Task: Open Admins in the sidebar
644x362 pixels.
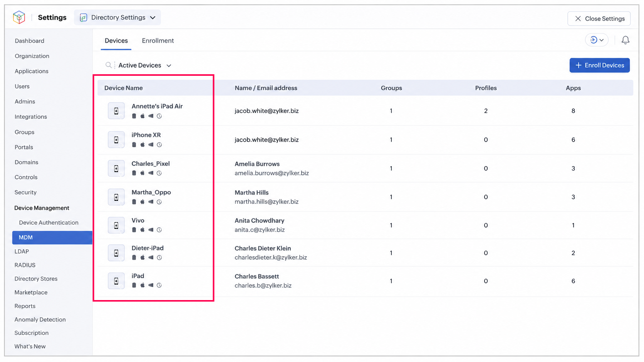Action: coord(25,102)
